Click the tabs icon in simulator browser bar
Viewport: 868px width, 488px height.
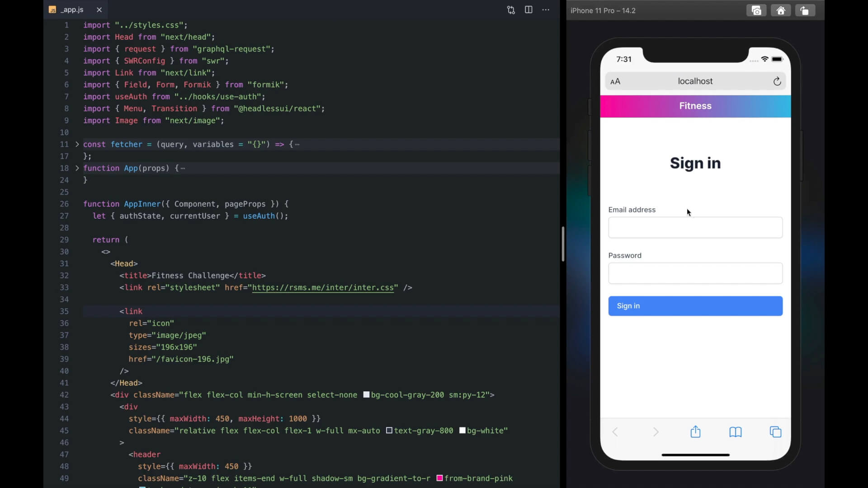[x=776, y=432]
